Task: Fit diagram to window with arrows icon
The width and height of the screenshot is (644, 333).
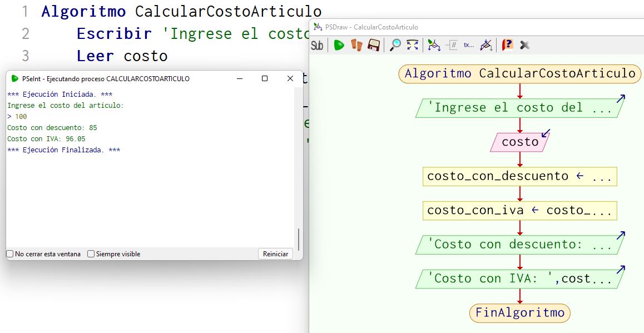Action: [x=412, y=46]
